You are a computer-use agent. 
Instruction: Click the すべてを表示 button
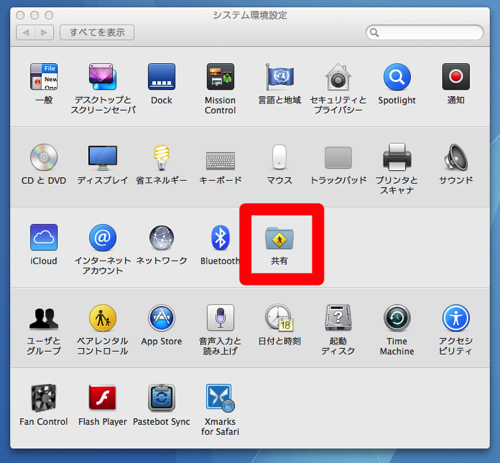click(x=97, y=32)
